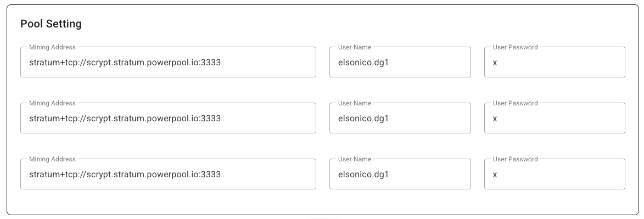Screen dimensions: 644x219
Task: Focus the third pool's User Name field
Action: coord(400,174)
